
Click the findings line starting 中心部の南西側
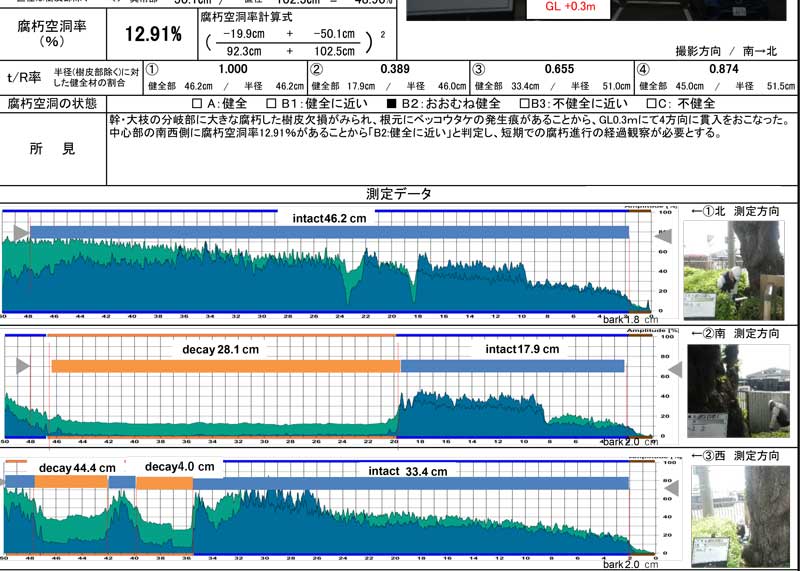pos(416,134)
